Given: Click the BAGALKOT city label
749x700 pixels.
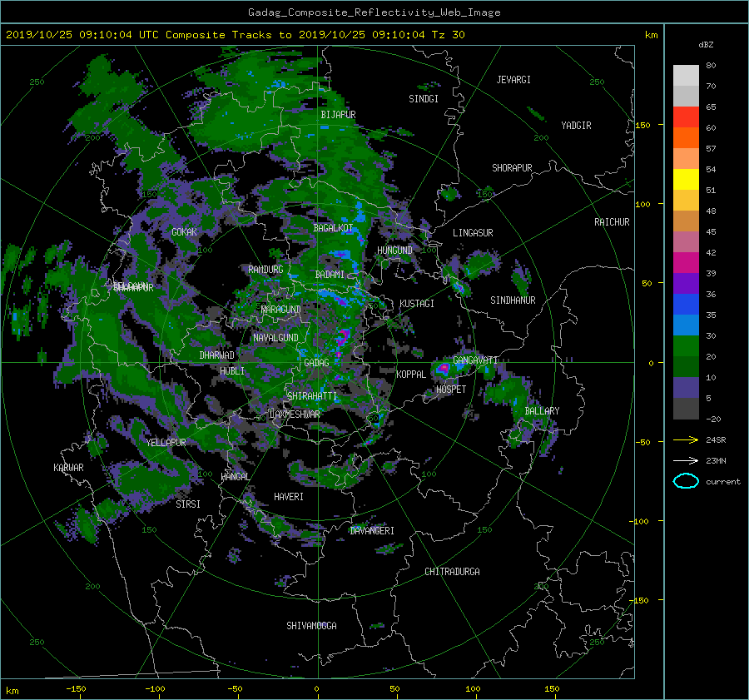Looking at the screenshot, I should pyautogui.click(x=333, y=228).
